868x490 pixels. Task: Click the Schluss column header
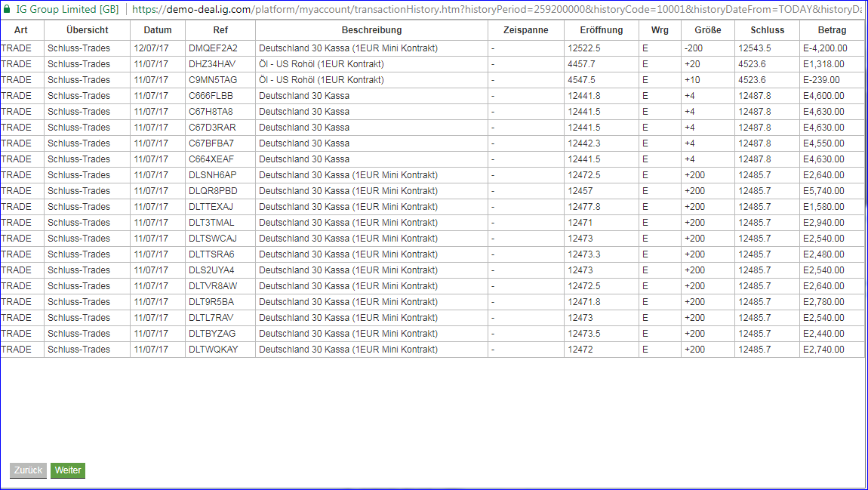(767, 30)
